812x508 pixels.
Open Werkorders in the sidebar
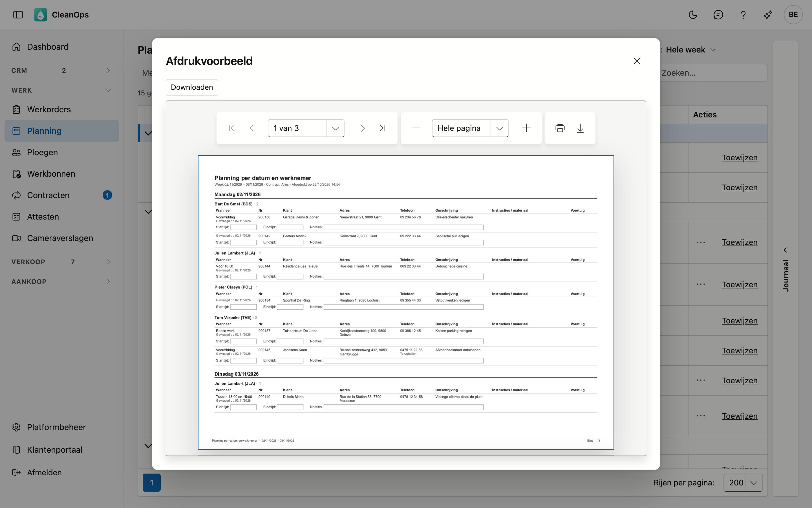(x=61, y=109)
